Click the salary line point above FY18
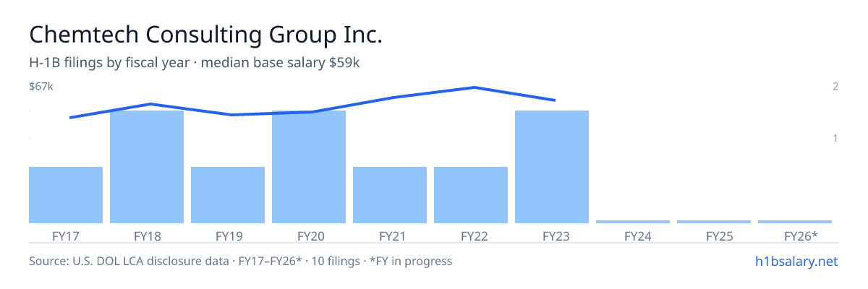This screenshot has width=868, height=289. click(150, 104)
